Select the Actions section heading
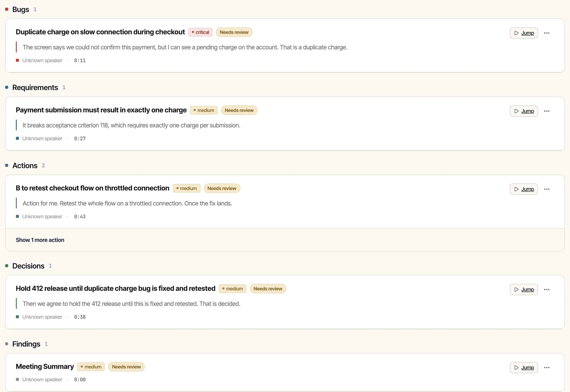Screen dimensions: 570x392 tap(25, 166)
